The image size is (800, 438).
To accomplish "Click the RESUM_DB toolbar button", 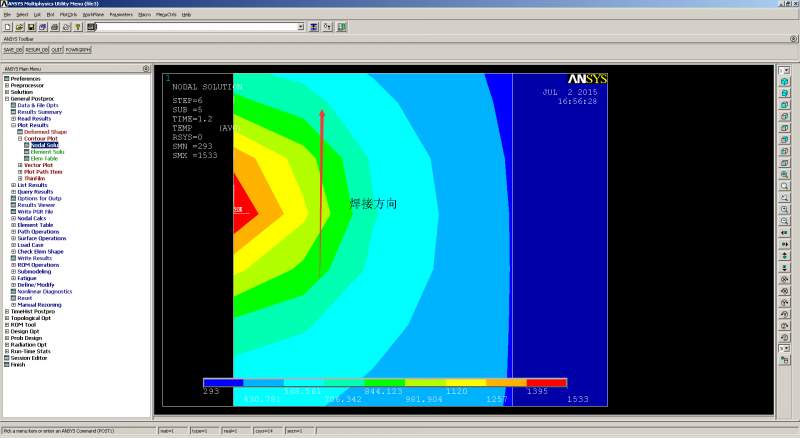I will pyautogui.click(x=37, y=50).
